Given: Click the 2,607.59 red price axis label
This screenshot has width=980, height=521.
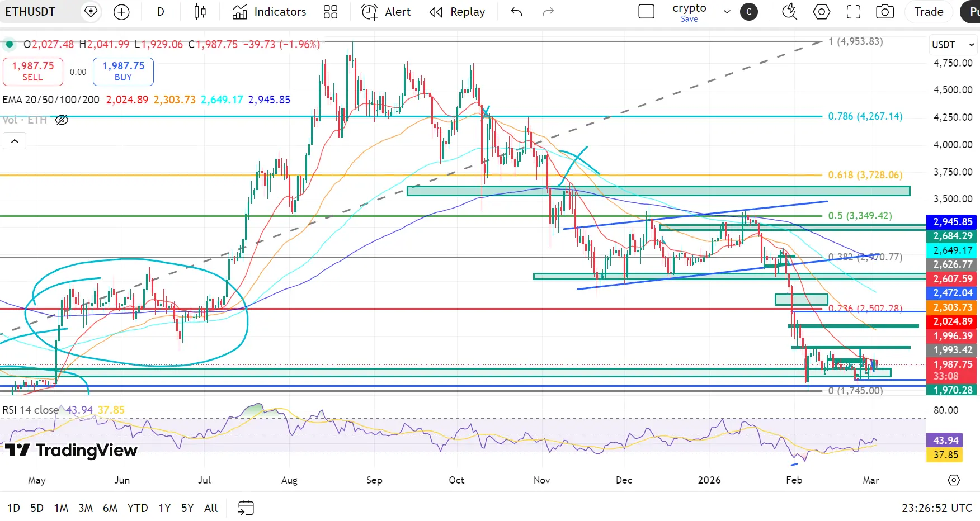Looking at the screenshot, I should 952,279.
